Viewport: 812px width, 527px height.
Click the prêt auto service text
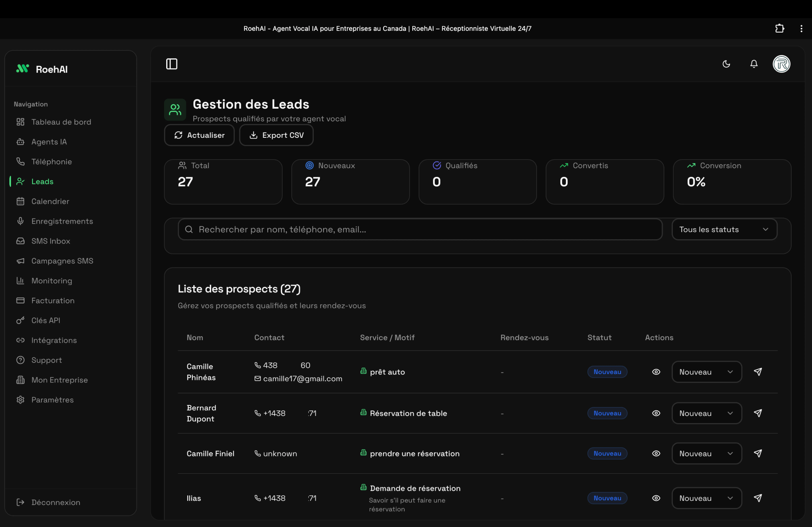(387, 372)
